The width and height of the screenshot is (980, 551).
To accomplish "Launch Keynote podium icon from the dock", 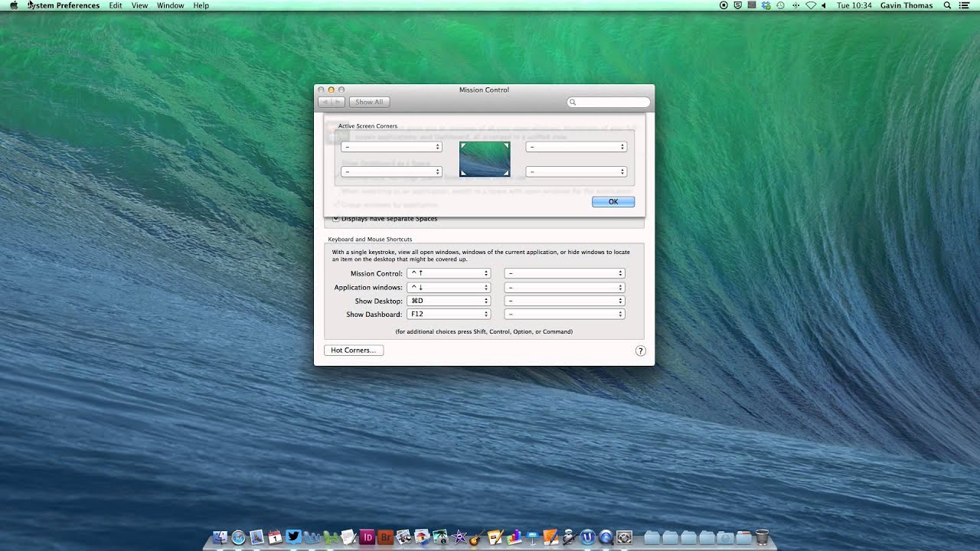I will 532,537.
